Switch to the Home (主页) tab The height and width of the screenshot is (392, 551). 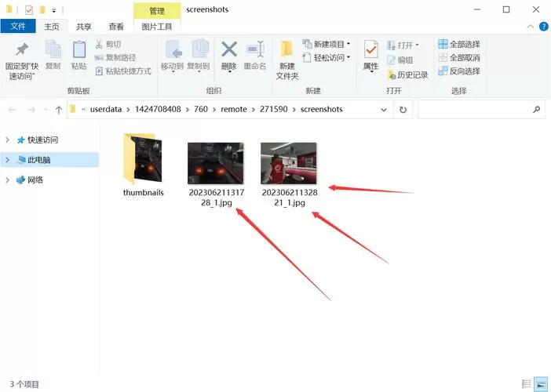[x=52, y=27]
